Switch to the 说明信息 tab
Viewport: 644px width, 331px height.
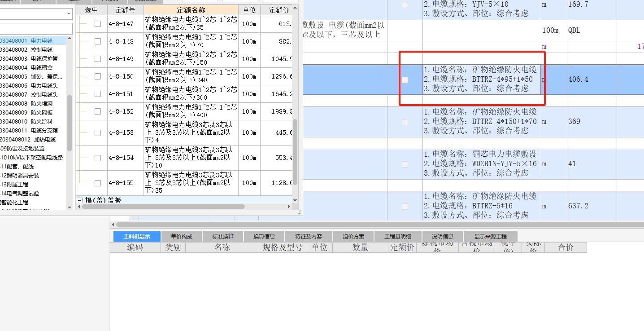[x=443, y=236]
